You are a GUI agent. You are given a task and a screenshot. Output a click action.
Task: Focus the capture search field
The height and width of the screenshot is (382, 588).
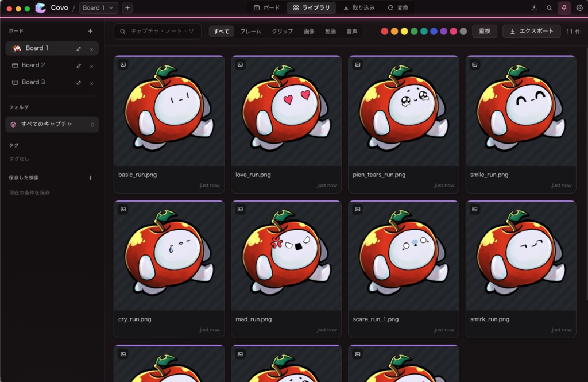(157, 32)
